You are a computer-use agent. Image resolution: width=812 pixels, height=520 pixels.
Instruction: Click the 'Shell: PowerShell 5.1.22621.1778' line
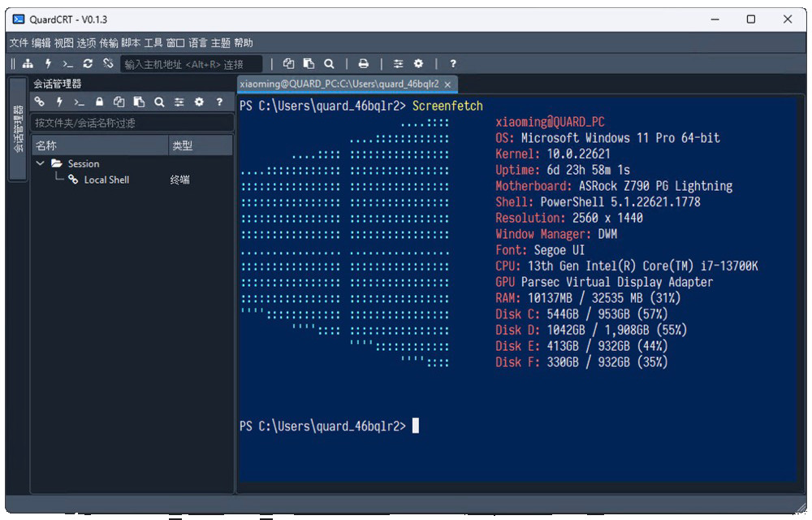point(598,202)
